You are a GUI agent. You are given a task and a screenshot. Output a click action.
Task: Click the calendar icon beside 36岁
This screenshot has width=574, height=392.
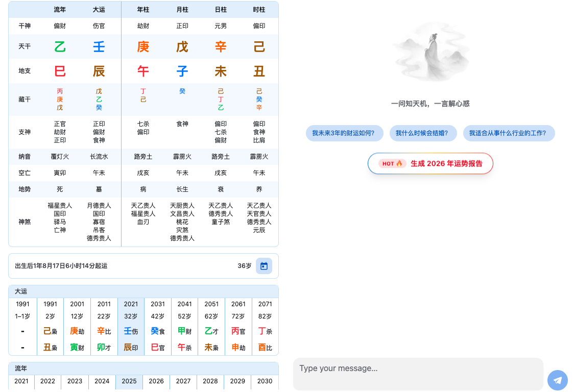click(x=264, y=266)
